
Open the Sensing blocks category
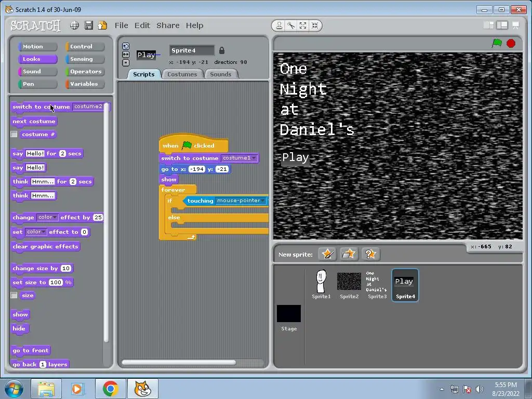pos(85,59)
